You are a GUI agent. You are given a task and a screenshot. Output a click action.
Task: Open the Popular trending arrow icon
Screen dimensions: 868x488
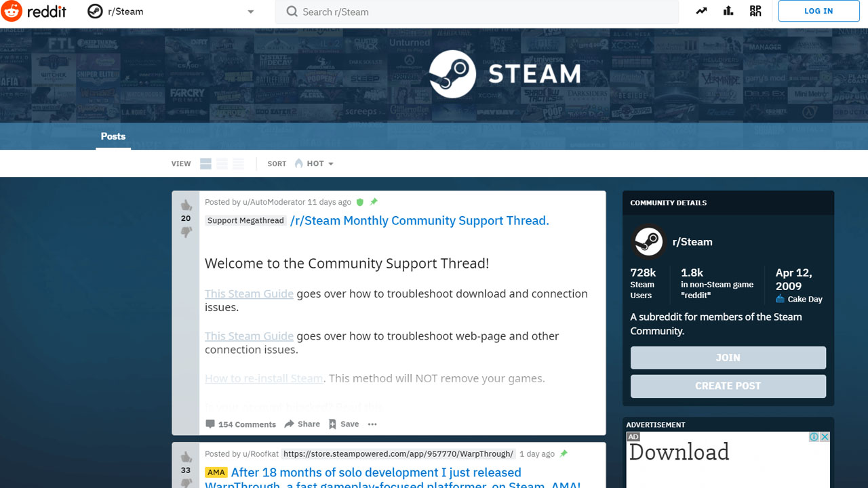click(701, 11)
